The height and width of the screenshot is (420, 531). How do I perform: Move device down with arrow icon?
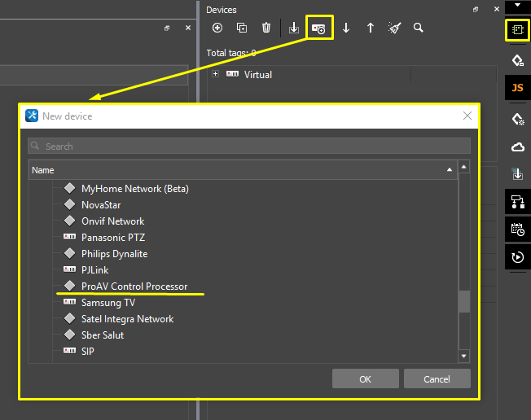click(346, 28)
